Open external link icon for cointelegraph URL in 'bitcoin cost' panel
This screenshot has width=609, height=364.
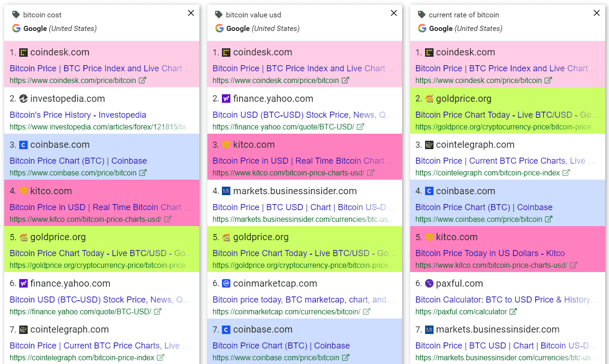[x=160, y=357]
